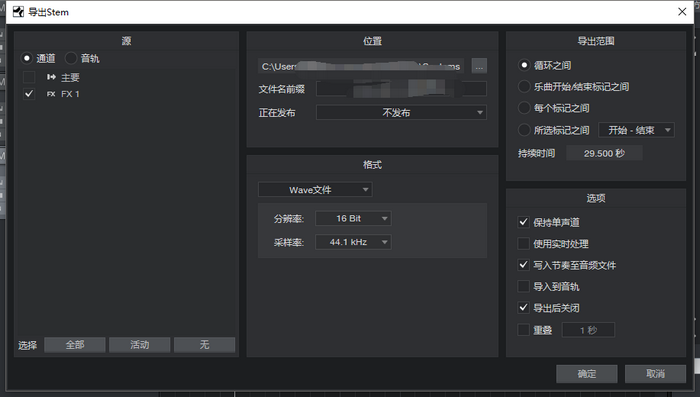
Task: Enable 重叠 checkbox
Action: click(x=523, y=330)
